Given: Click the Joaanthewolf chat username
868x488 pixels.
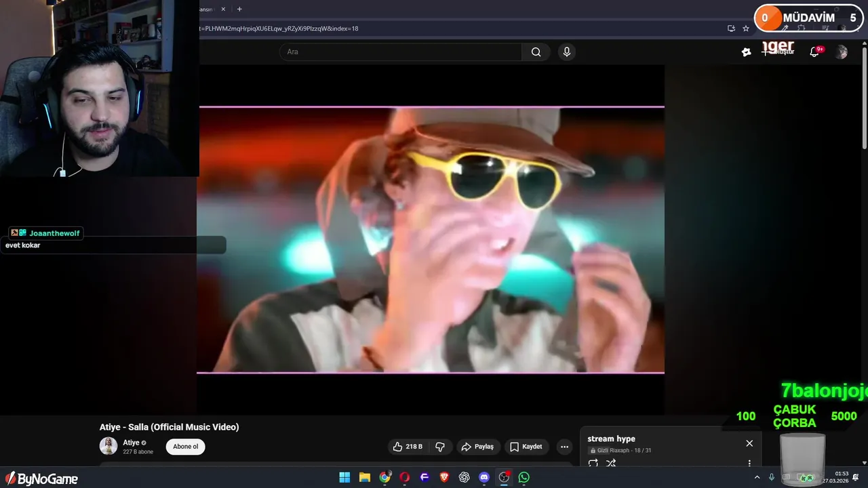Looking at the screenshot, I should tap(54, 233).
